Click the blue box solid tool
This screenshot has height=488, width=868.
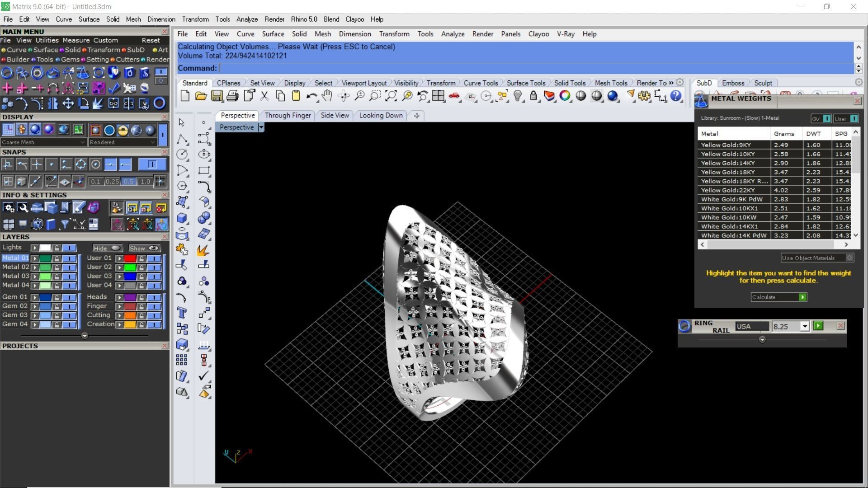(182, 218)
